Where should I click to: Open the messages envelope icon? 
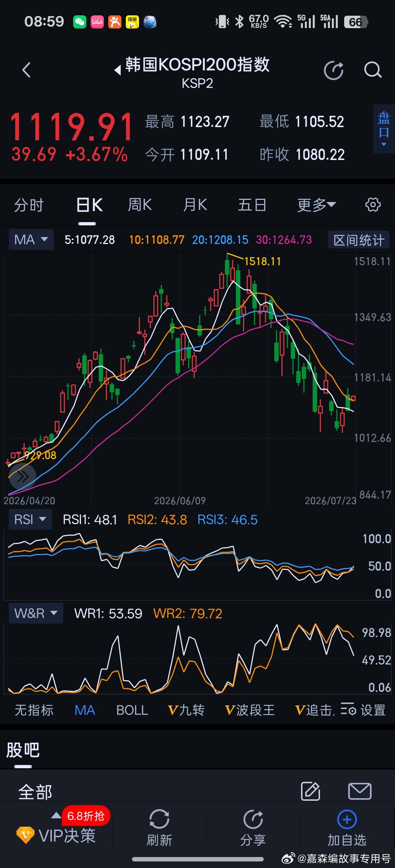coord(360,791)
